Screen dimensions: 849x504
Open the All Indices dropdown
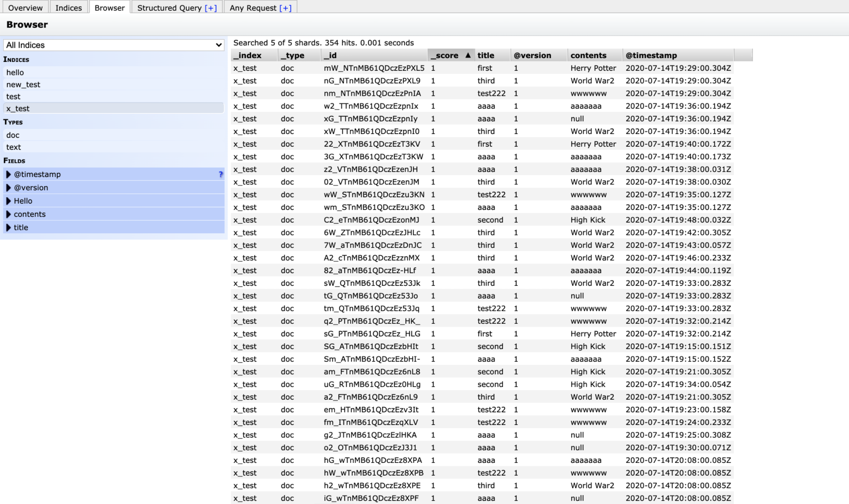114,45
